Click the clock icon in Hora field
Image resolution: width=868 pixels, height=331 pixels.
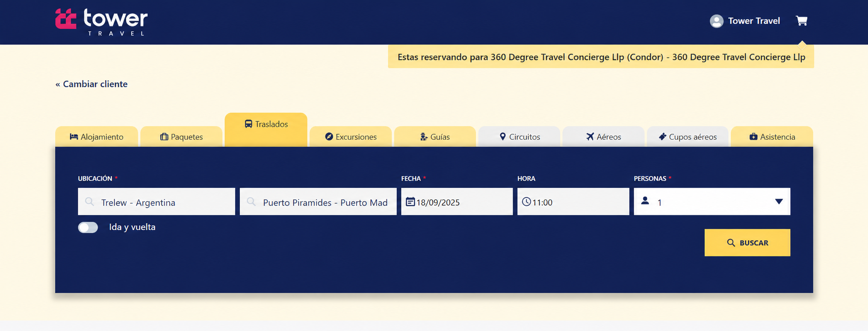pos(526,202)
